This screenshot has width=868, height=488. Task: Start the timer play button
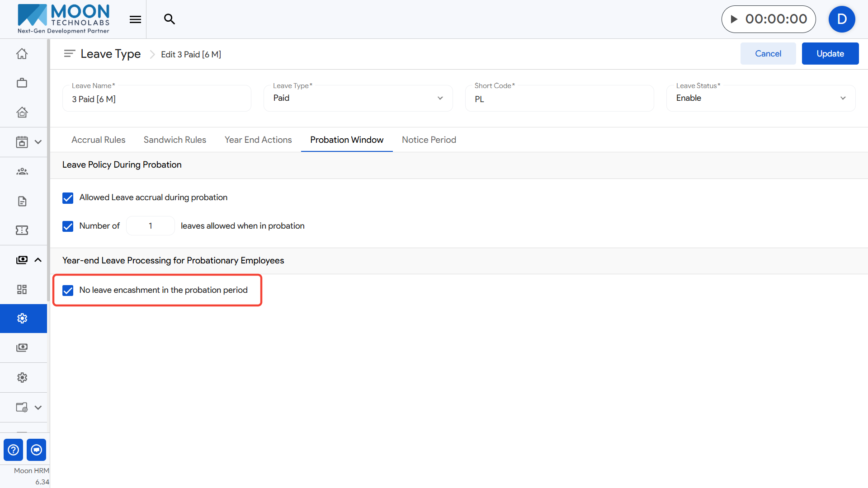tap(734, 19)
